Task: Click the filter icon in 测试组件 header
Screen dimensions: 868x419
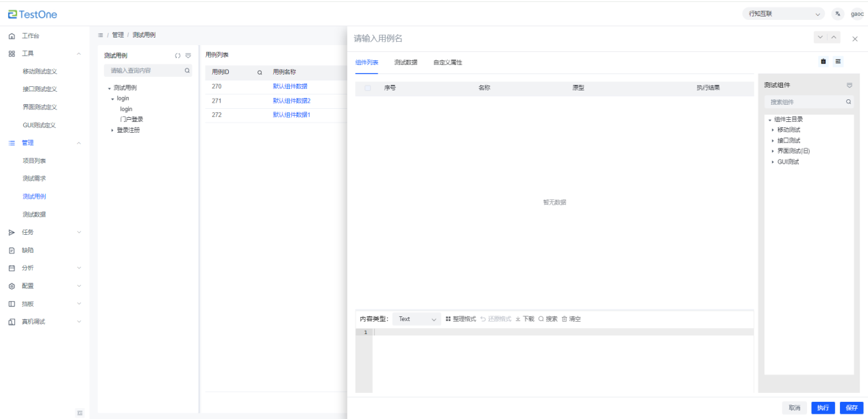Action: point(850,85)
